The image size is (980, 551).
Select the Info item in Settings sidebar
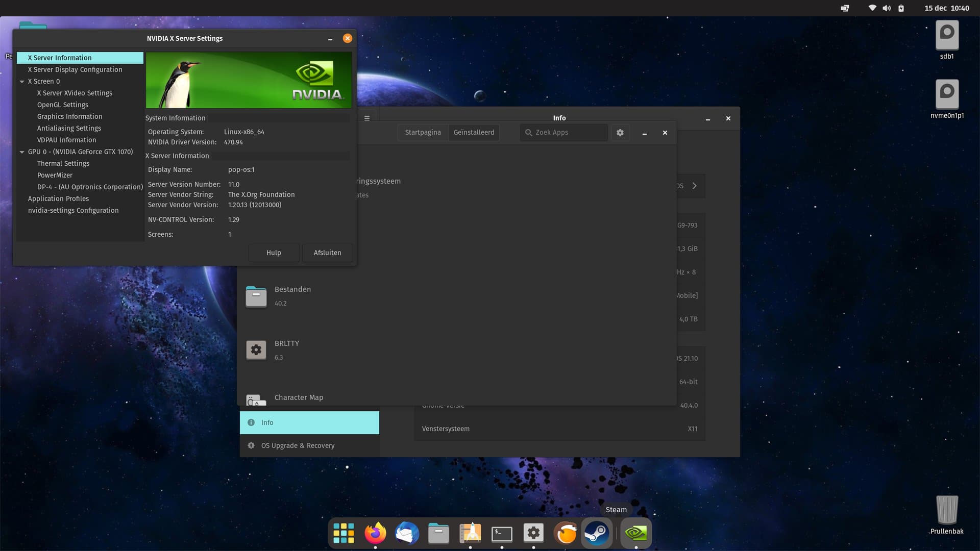[309, 422]
